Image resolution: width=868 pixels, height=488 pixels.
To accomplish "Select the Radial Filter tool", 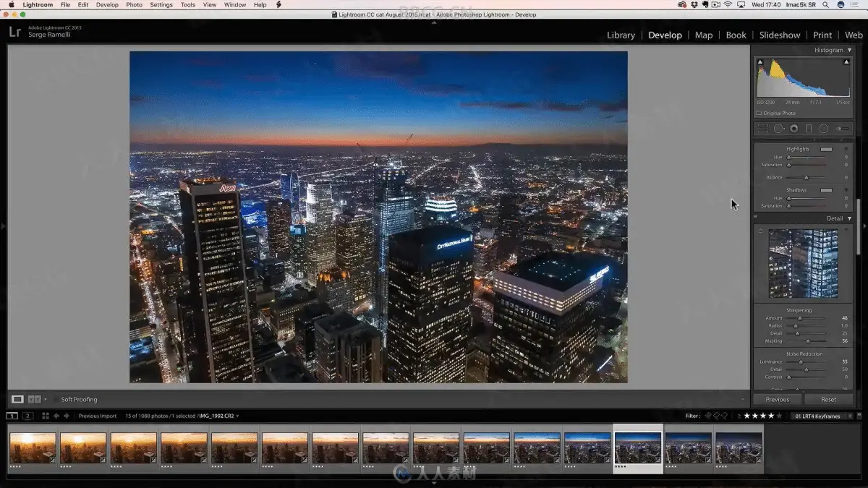I will tap(823, 129).
